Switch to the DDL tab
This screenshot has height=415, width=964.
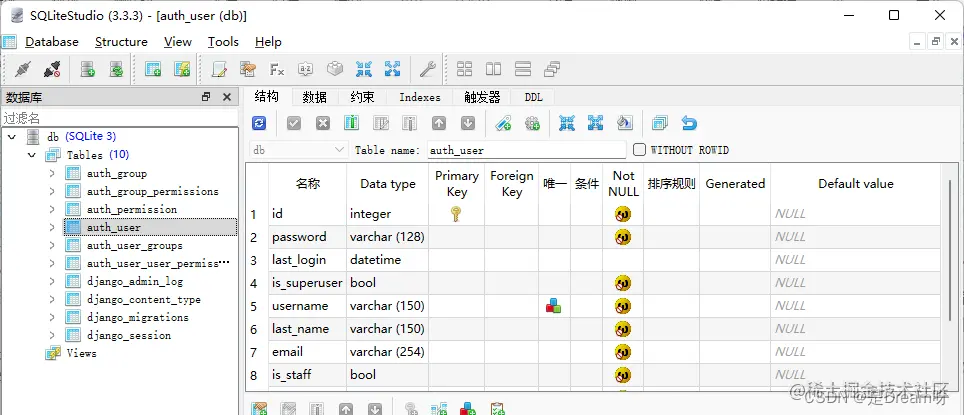tap(534, 97)
